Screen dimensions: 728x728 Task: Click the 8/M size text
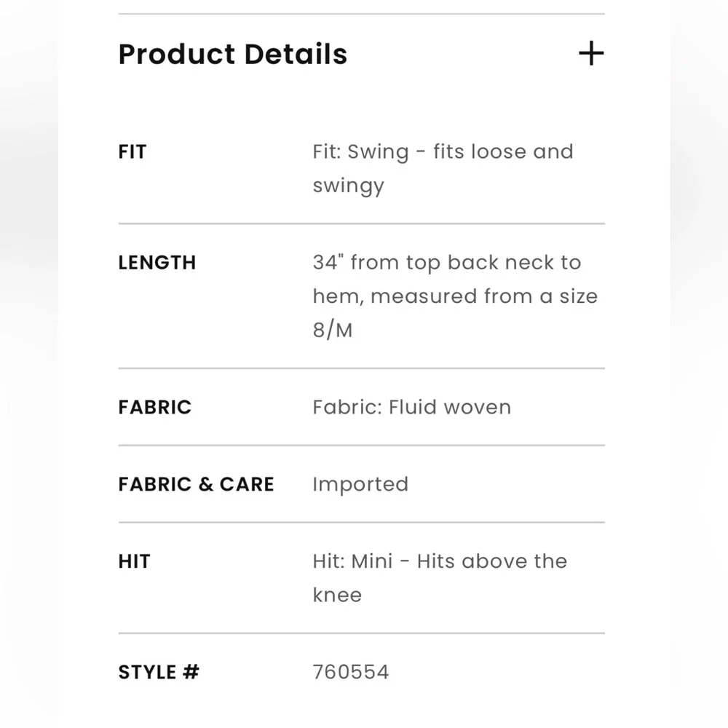333,330
